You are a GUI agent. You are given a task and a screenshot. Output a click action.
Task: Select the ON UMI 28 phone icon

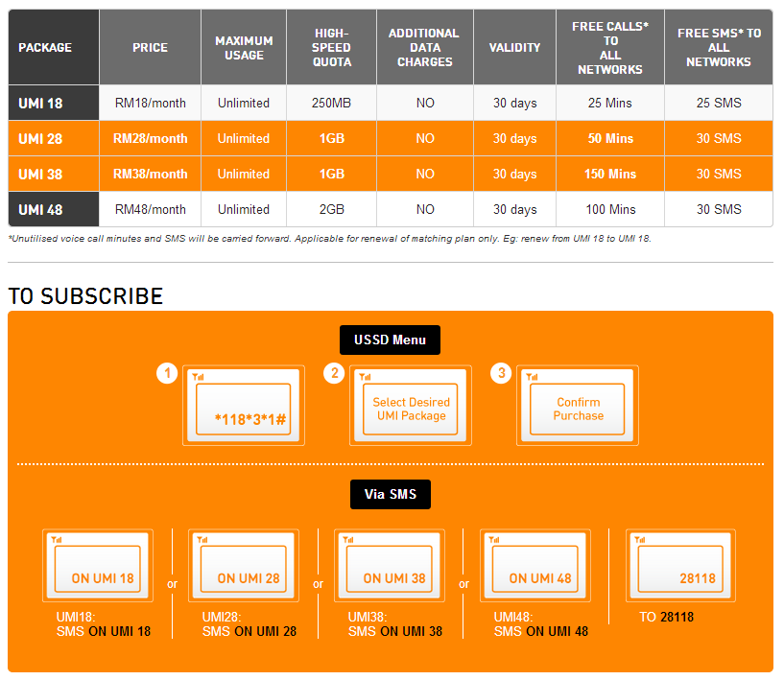tap(243, 565)
